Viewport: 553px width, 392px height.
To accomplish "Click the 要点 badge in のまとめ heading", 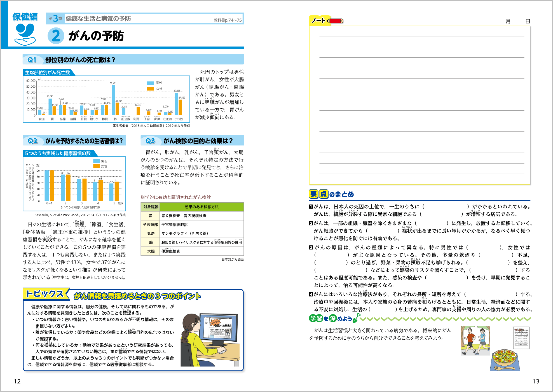I will point(318,194).
